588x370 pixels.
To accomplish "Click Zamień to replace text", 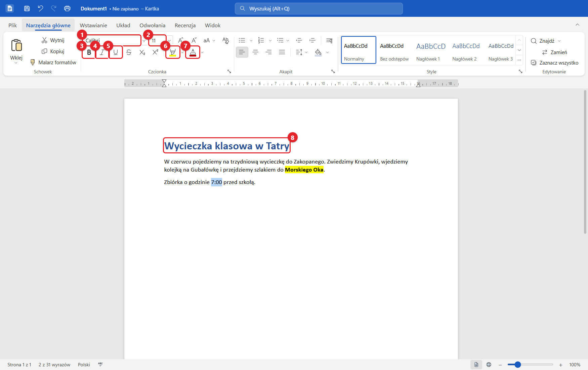I will [555, 52].
